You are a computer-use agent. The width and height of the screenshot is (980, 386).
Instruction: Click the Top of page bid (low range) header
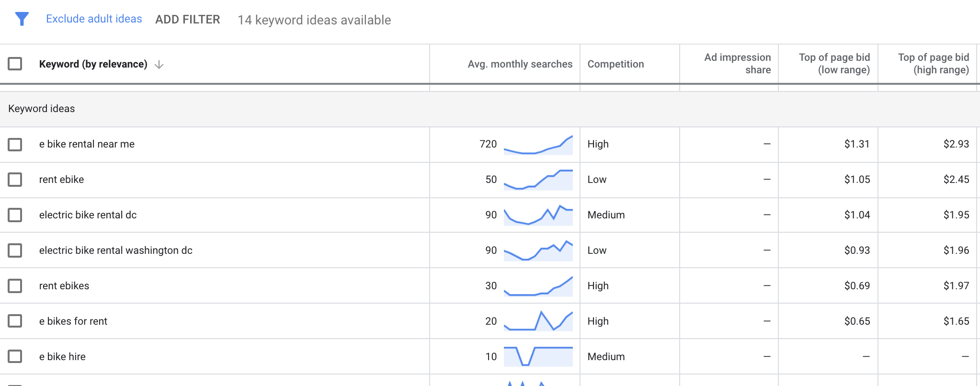[834, 64]
